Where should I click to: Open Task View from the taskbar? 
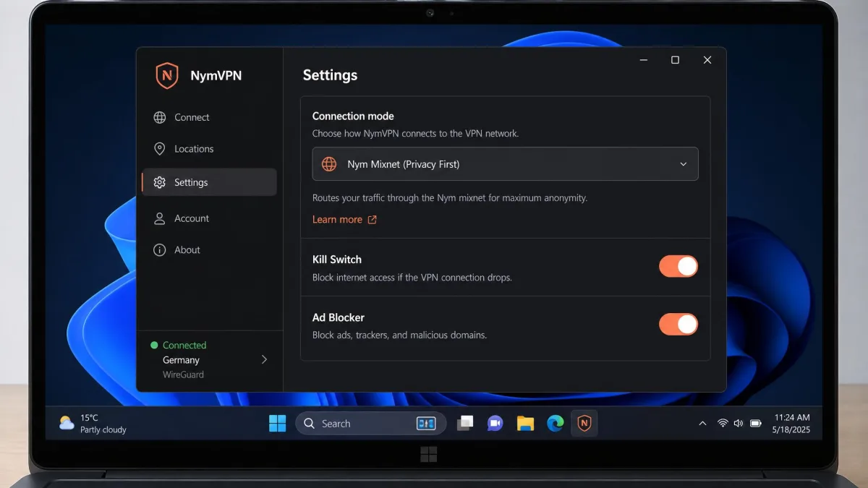coord(465,424)
